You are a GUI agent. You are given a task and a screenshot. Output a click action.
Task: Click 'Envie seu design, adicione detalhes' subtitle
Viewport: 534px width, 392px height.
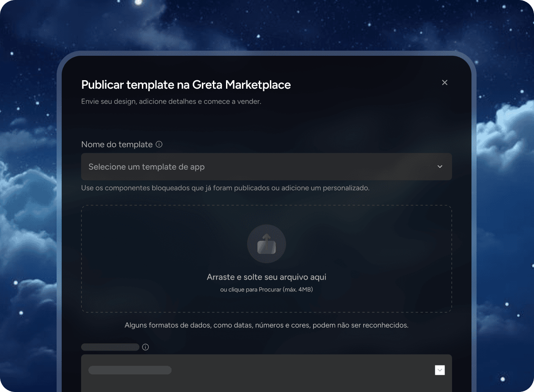(171, 102)
